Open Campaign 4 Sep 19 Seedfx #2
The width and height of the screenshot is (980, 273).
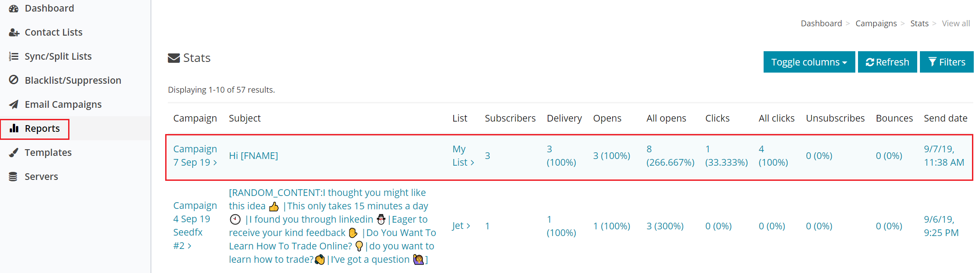pyautogui.click(x=195, y=226)
